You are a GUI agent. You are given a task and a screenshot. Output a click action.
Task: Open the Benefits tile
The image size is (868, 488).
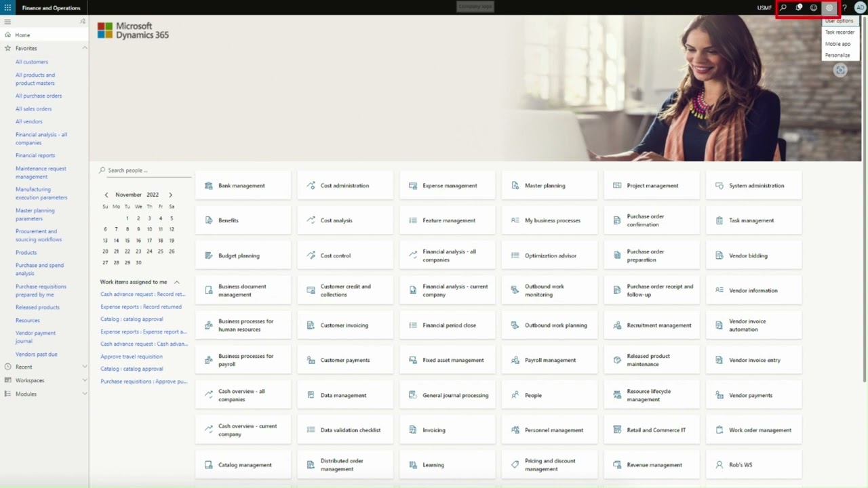point(243,220)
